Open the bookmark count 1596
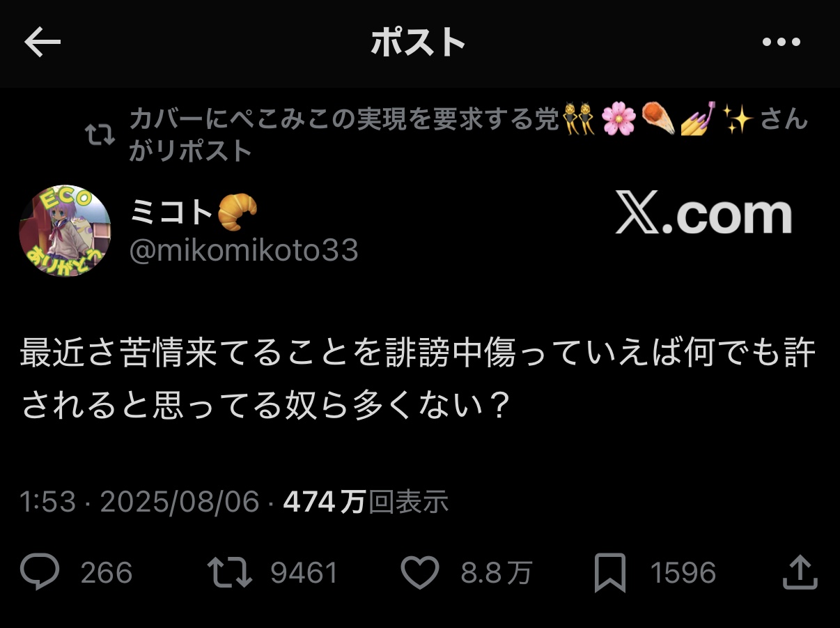The image size is (840, 628). [683, 573]
